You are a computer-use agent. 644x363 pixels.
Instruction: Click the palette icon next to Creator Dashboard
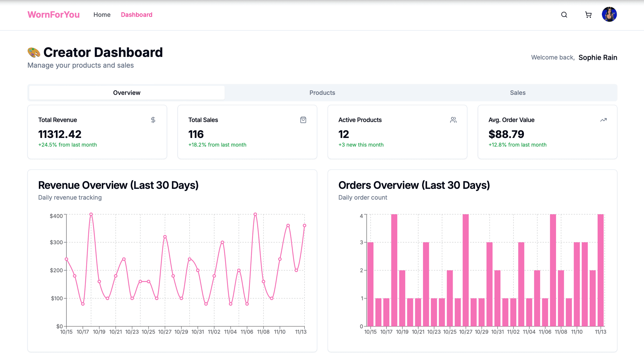[34, 52]
